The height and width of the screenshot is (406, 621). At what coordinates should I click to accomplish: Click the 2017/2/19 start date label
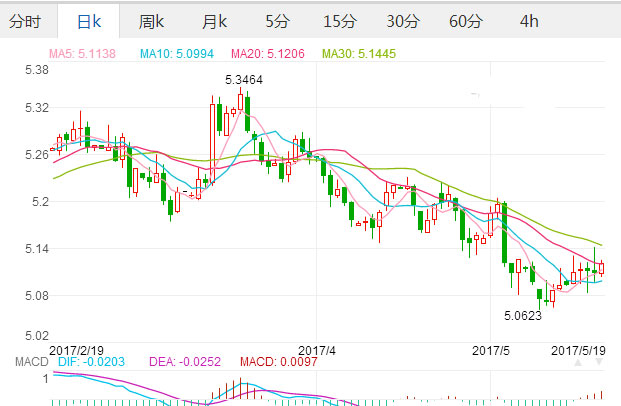[76, 351]
